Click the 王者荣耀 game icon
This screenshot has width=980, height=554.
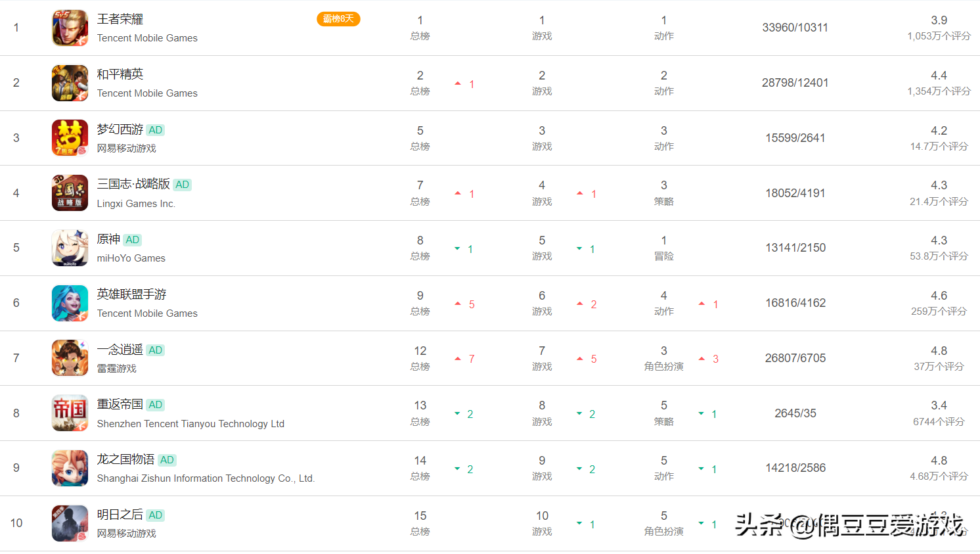tap(70, 28)
